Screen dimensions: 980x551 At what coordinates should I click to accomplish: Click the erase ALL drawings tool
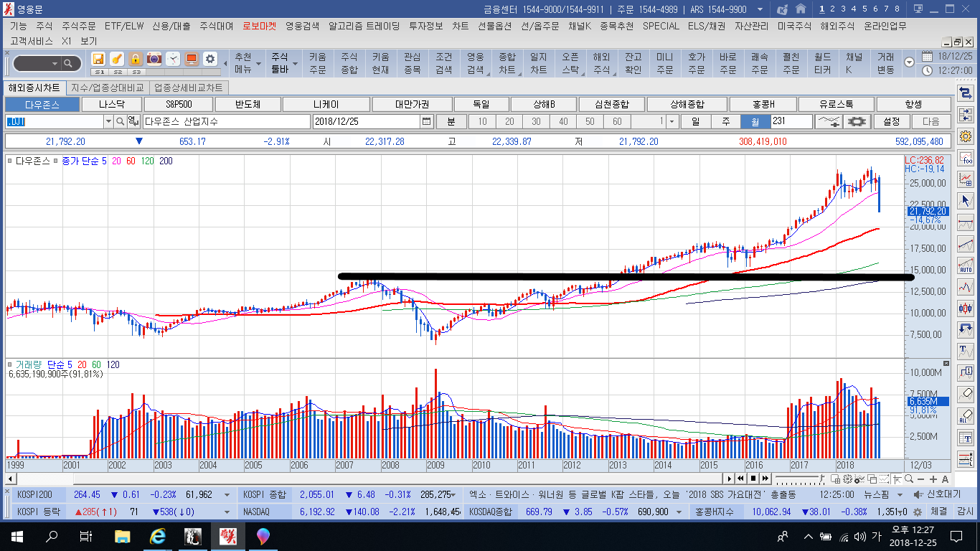965,417
